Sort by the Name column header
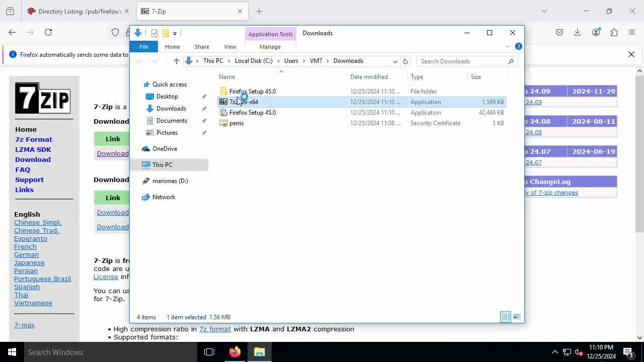 [x=282, y=77]
